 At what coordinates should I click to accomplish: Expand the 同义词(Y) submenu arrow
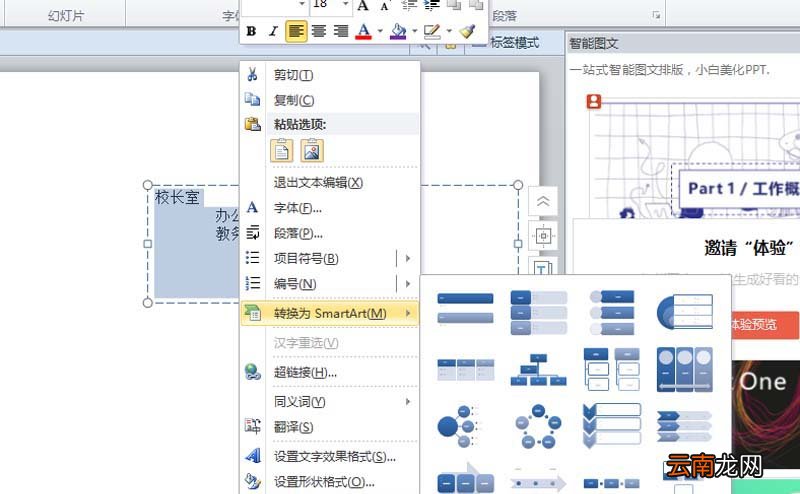pos(408,402)
